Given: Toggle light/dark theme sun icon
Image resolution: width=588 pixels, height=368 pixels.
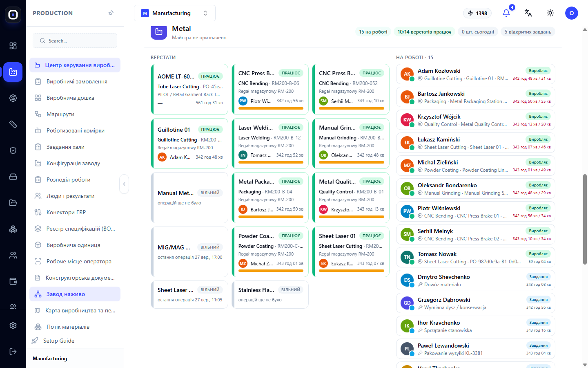Looking at the screenshot, I should [550, 13].
